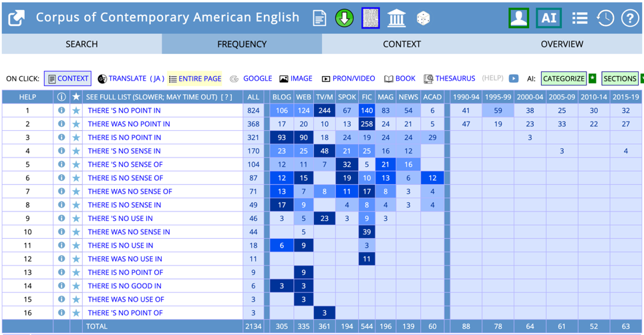Click 23 TV/M cell for THERE 'S NO USE IN
This screenshot has height=335, width=644.
[325, 218]
